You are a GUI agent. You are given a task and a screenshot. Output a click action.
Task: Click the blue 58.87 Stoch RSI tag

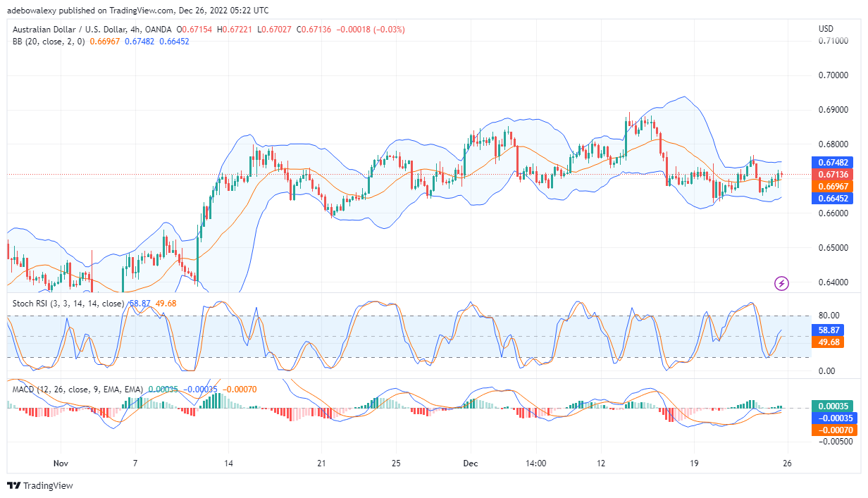[x=834, y=330]
